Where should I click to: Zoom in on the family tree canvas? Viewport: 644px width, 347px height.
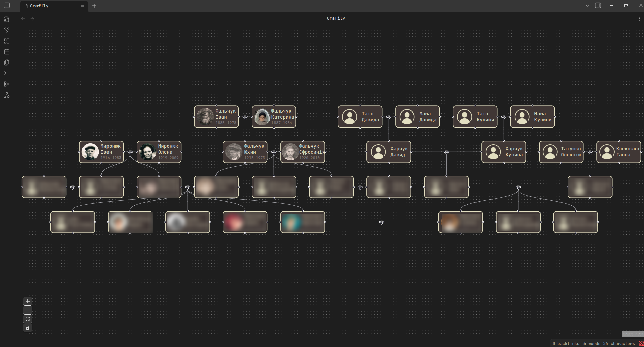click(x=28, y=301)
